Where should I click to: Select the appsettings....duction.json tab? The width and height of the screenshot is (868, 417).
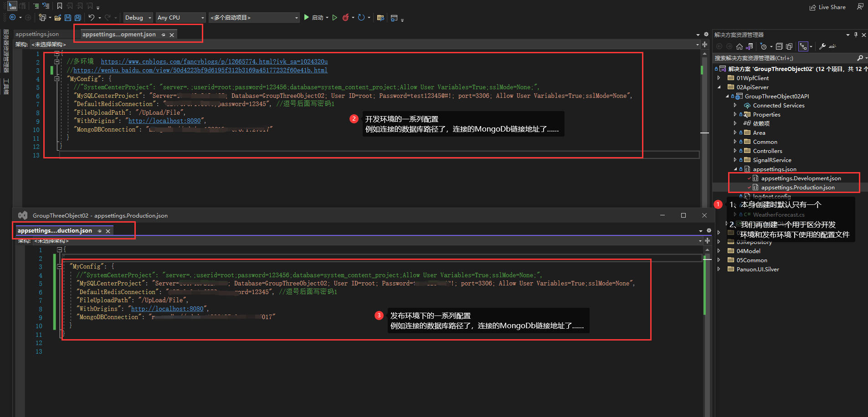[54, 230]
